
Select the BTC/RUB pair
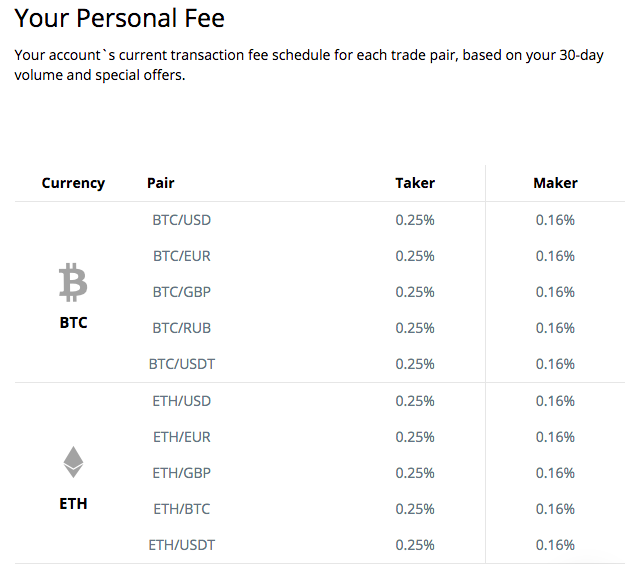point(181,328)
